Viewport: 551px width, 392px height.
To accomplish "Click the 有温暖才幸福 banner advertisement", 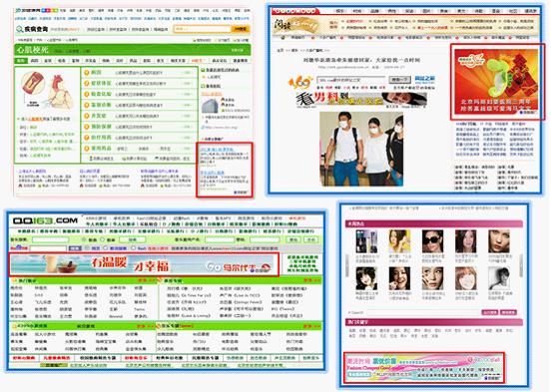I will (144, 264).
